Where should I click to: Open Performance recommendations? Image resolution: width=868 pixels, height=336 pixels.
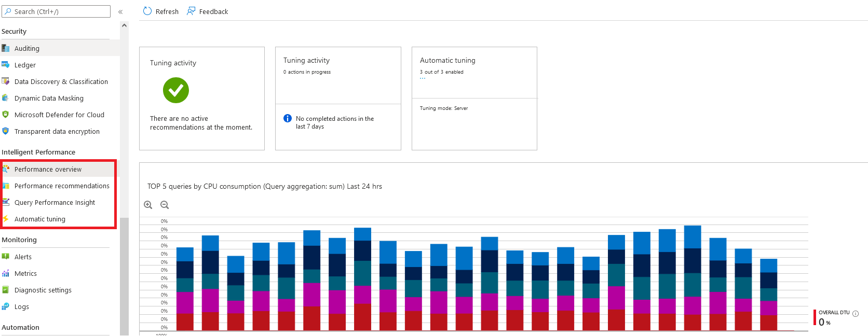click(59, 186)
